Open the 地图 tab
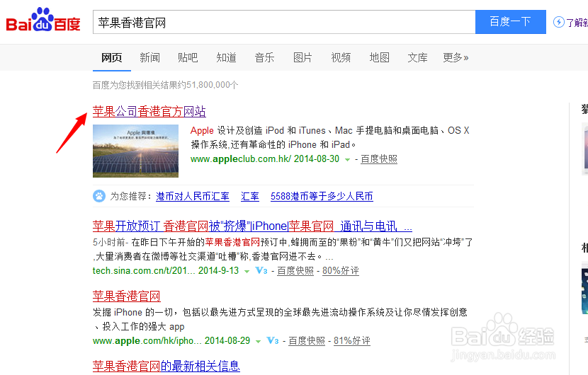Image resolution: width=588 pixels, height=375 pixels. pos(379,57)
